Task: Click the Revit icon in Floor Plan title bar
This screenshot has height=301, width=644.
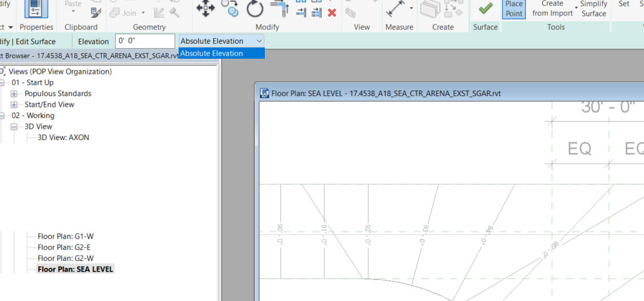Action: (265, 93)
